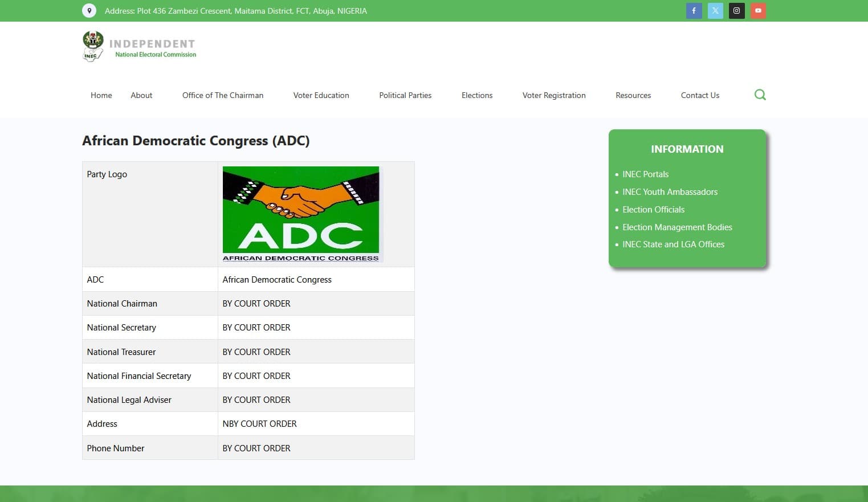Open the search magnifier icon
This screenshot has width=868, height=502.
tap(760, 95)
